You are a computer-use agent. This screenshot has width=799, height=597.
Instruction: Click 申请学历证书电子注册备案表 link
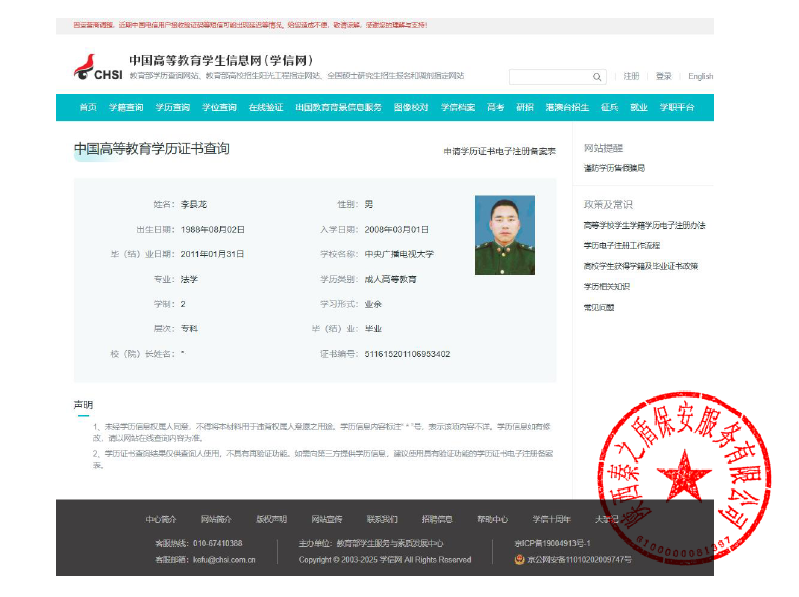[x=499, y=151]
